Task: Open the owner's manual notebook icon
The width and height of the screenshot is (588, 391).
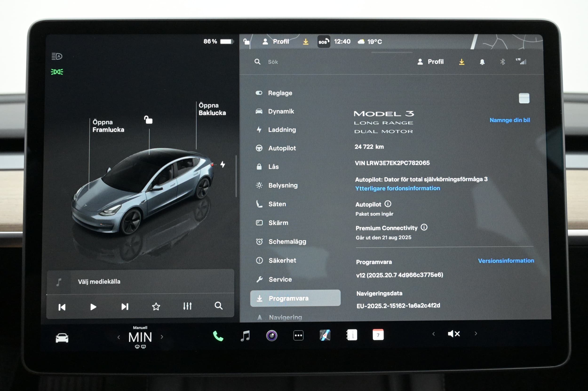Action: pos(352,335)
